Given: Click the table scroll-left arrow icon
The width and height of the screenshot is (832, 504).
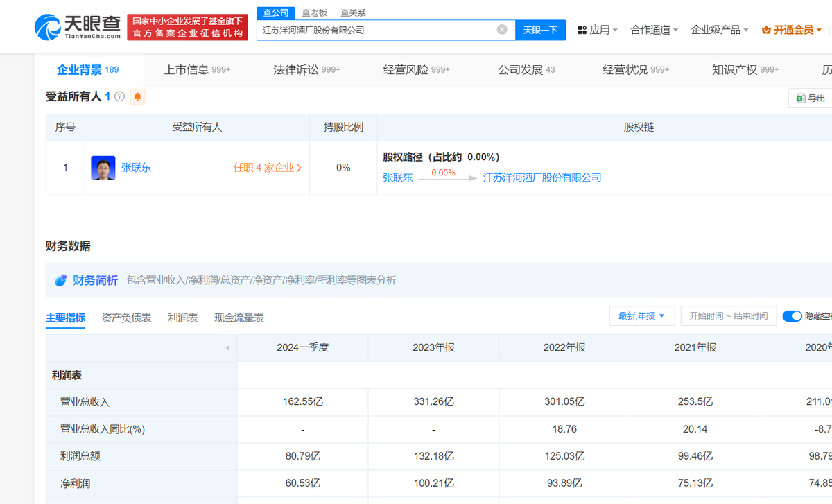Looking at the screenshot, I should (227, 348).
